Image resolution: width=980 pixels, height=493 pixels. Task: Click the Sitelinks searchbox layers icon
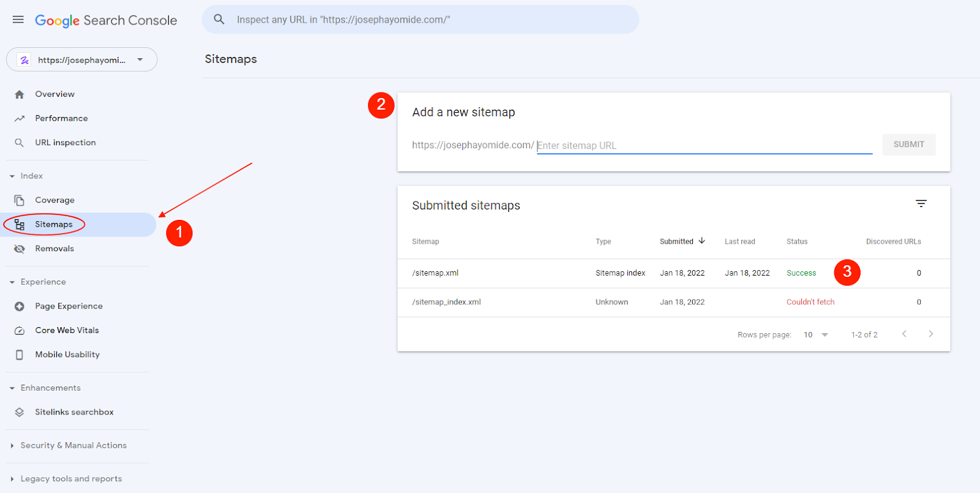point(20,412)
